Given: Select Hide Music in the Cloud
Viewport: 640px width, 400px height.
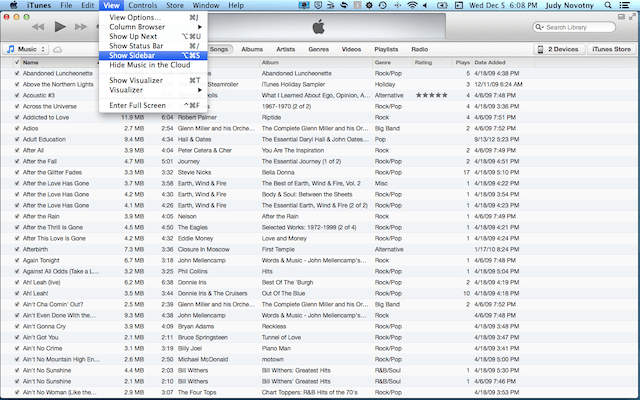Looking at the screenshot, I should [x=153, y=65].
